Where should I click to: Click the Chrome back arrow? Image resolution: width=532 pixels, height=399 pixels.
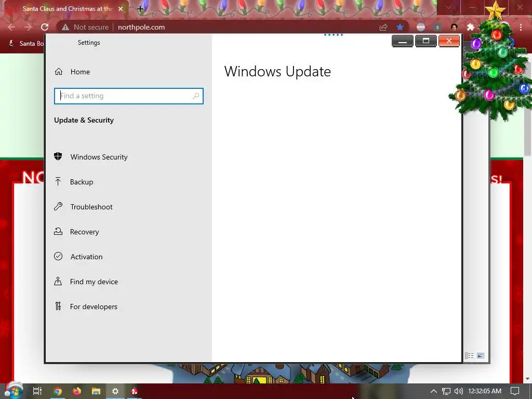11,27
